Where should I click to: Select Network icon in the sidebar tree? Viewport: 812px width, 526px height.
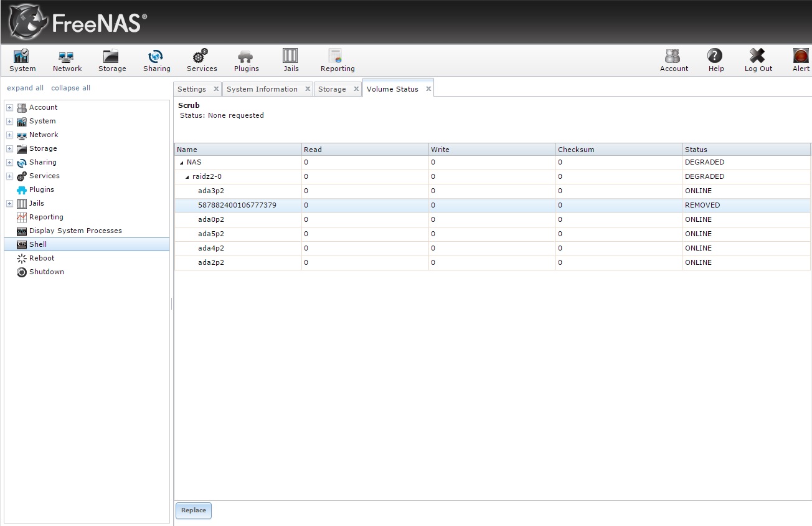(x=22, y=135)
